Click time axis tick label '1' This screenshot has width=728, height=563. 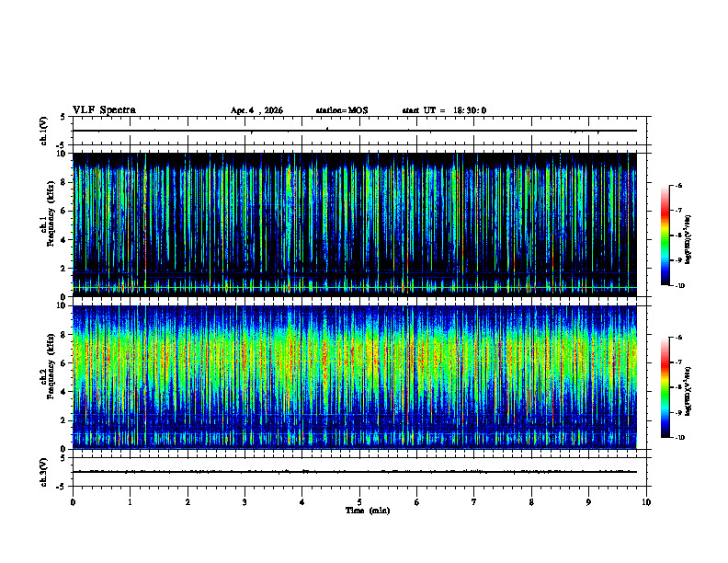point(130,502)
